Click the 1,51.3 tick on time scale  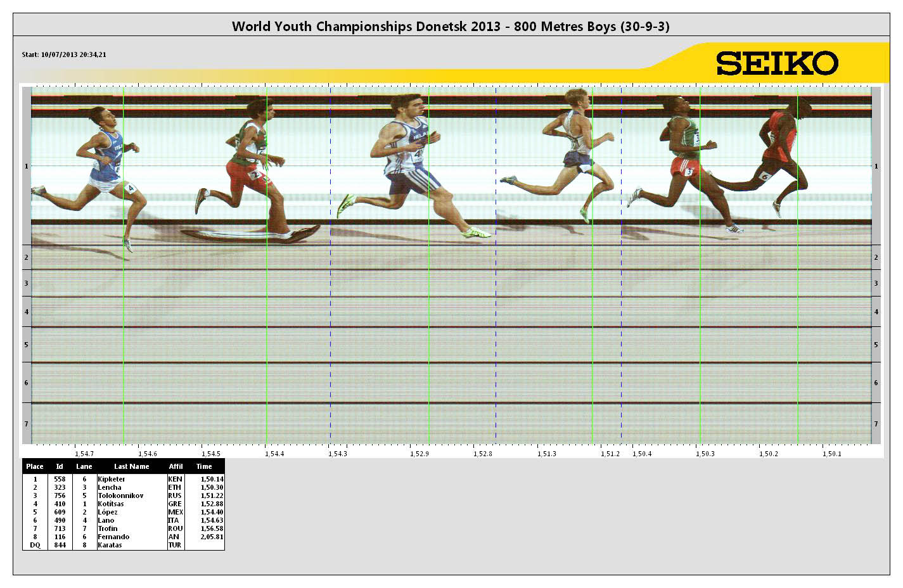546,454
